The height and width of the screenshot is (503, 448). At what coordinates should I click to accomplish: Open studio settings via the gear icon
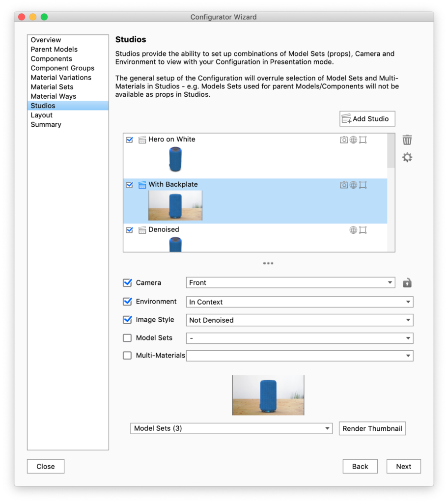pos(407,158)
